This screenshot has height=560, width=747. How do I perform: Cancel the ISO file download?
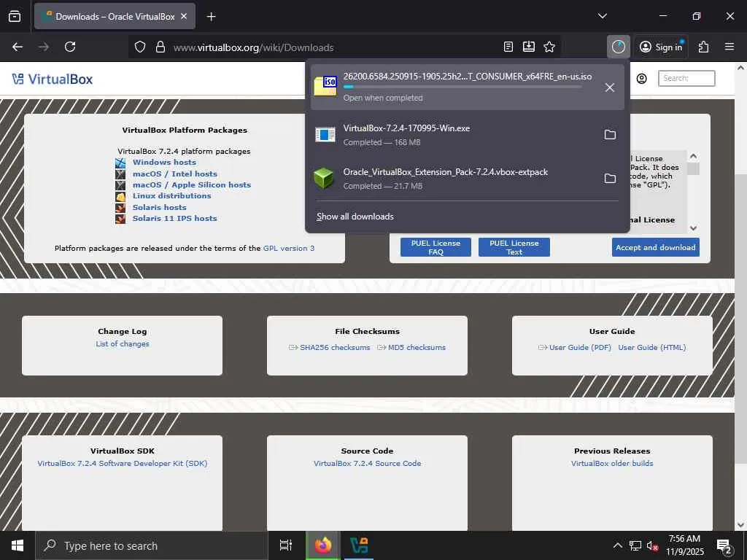point(609,87)
